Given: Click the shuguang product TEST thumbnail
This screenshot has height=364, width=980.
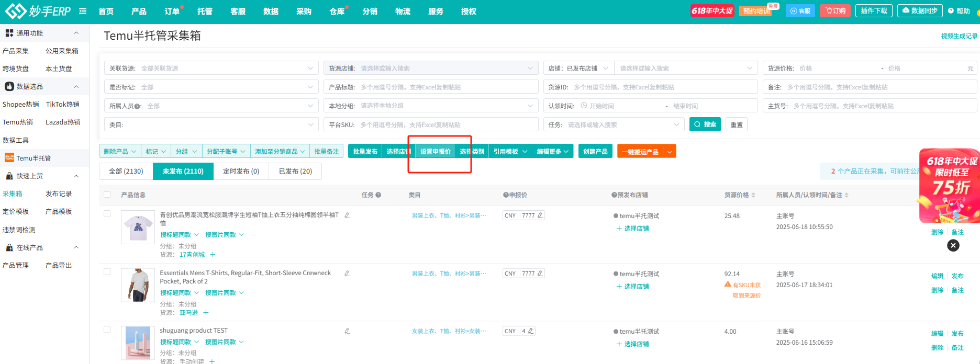Looking at the screenshot, I should [x=138, y=343].
